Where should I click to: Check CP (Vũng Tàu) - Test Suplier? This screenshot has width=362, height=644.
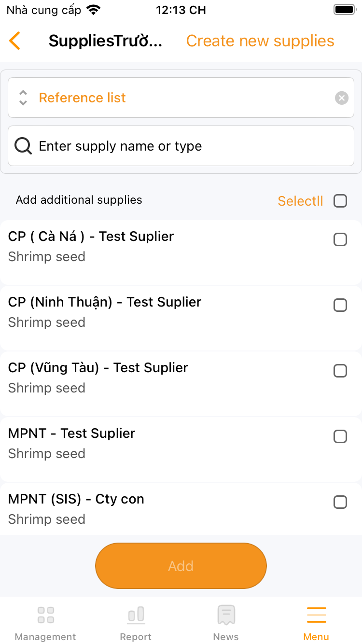340,371
